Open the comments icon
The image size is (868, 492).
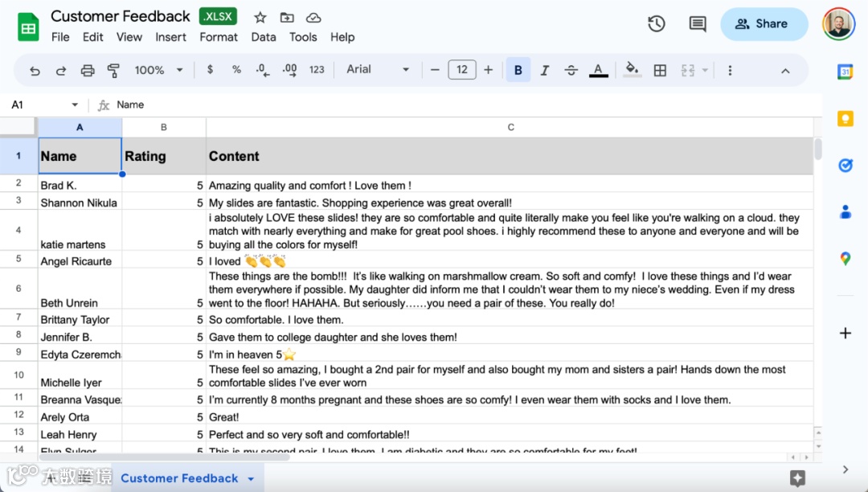click(x=698, y=24)
